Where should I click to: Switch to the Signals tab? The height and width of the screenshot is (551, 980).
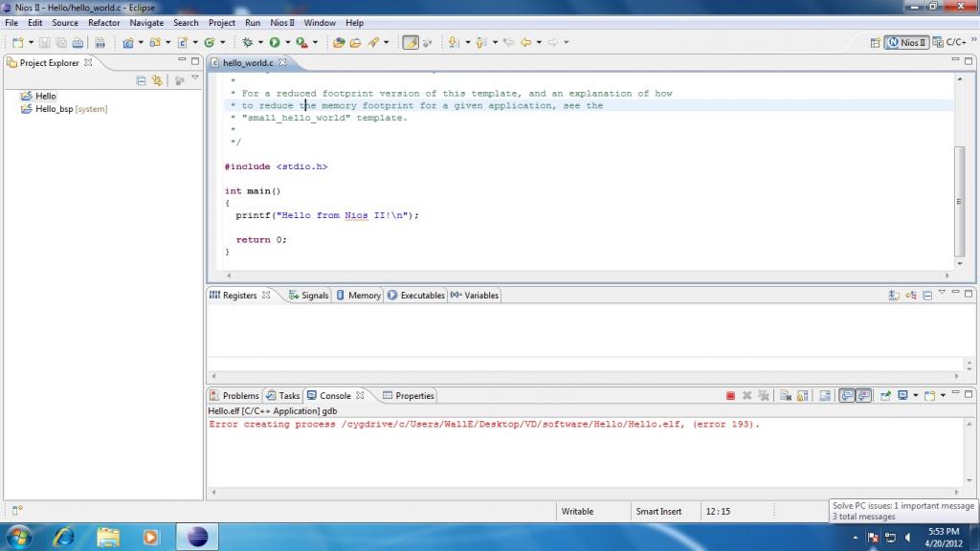[x=308, y=295]
